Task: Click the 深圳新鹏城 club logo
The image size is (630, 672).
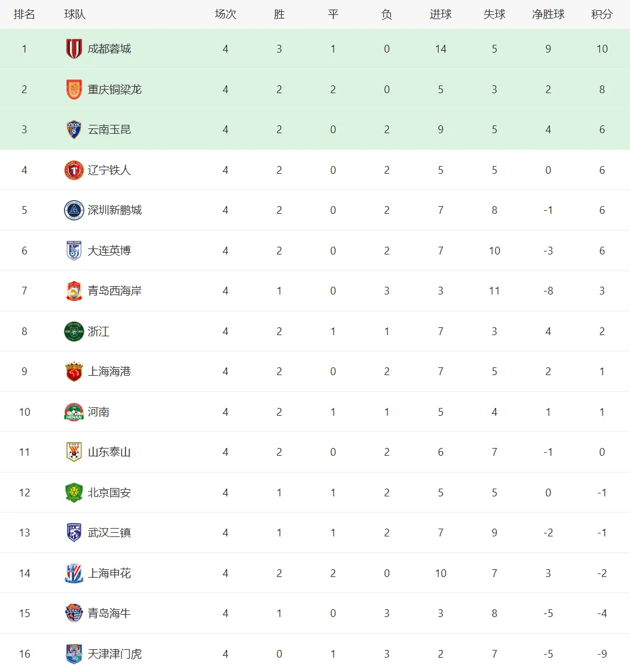Action: 74,210
